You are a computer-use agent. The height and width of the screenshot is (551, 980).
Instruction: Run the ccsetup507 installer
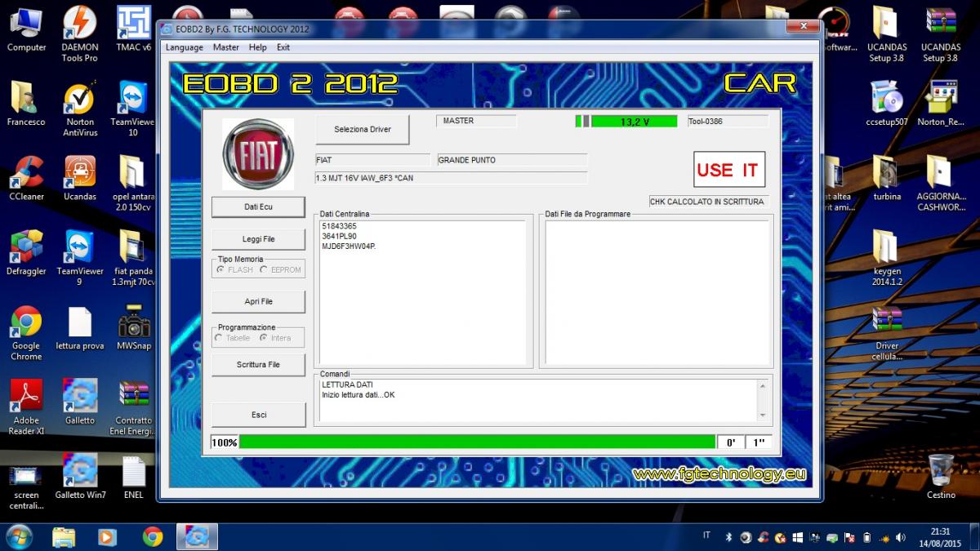pos(887,104)
